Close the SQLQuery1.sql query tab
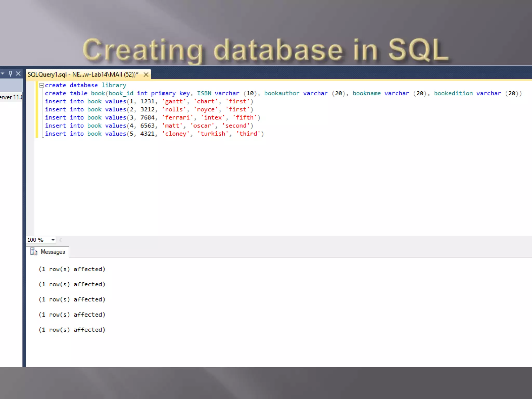The height and width of the screenshot is (399, 532). point(146,75)
